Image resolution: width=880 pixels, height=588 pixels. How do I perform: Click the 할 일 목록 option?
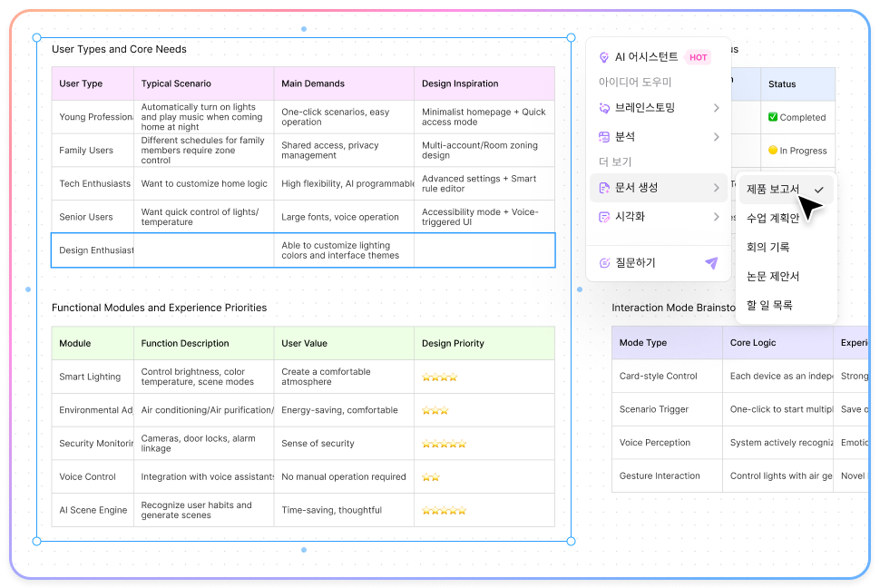769,305
